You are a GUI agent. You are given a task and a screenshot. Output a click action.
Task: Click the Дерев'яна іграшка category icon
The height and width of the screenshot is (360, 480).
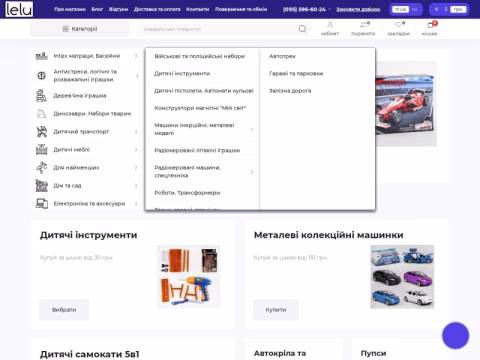[42, 96]
